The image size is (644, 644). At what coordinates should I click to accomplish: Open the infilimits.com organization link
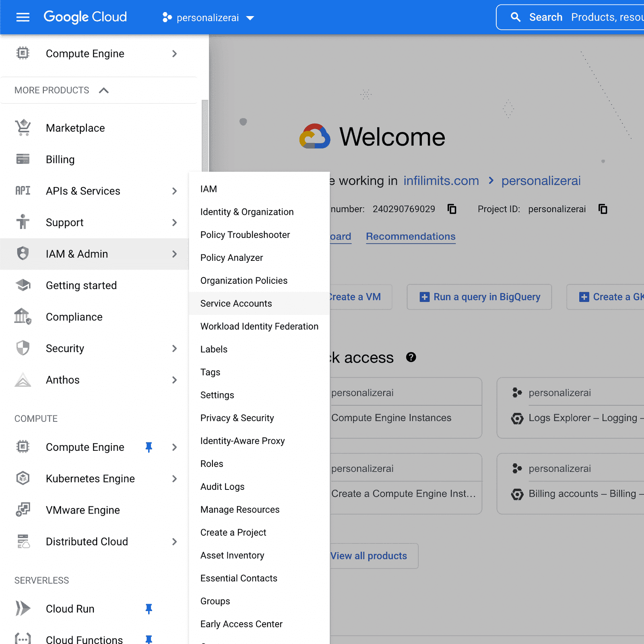click(441, 181)
